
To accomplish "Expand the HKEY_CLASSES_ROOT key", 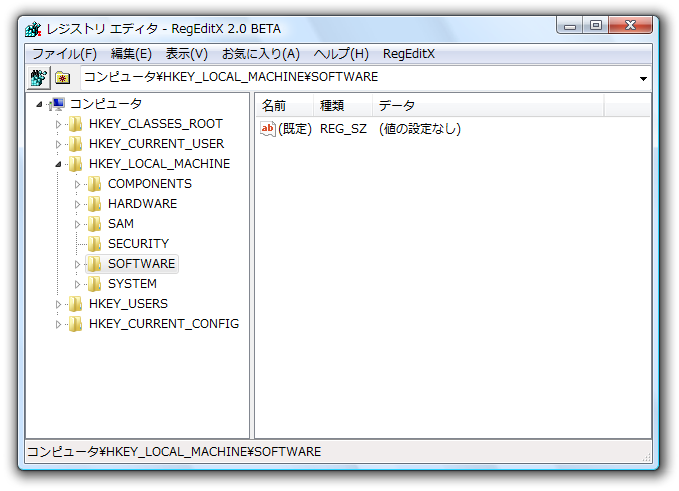I will [58, 124].
